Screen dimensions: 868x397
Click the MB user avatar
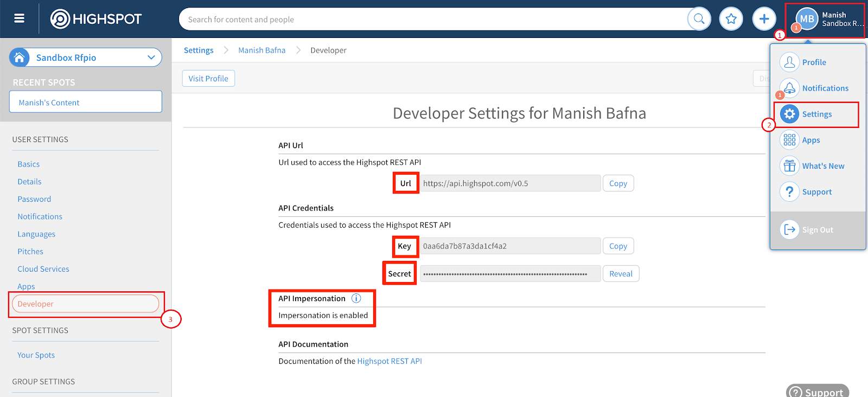pyautogui.click(x=806, y=19)
